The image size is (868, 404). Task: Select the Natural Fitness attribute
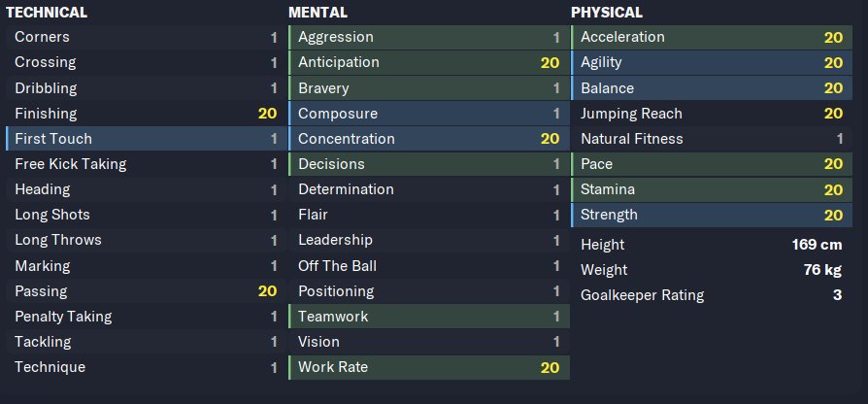click(712, 138)
